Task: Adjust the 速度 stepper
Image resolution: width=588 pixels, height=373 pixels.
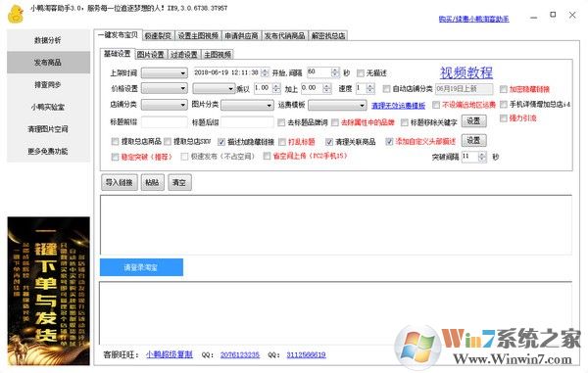Action: 370,88
